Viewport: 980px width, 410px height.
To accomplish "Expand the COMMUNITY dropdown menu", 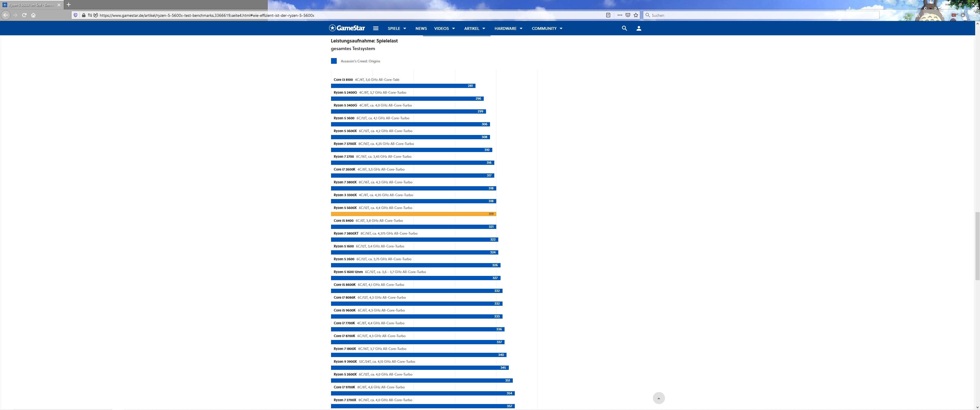I will 547,28.
